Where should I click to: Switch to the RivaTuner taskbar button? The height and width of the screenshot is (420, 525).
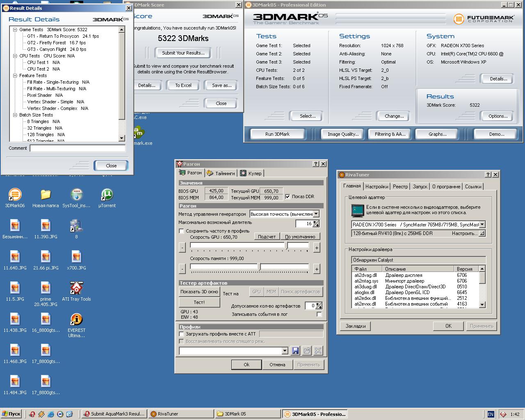pyautogui.click(x=180, y=414)
